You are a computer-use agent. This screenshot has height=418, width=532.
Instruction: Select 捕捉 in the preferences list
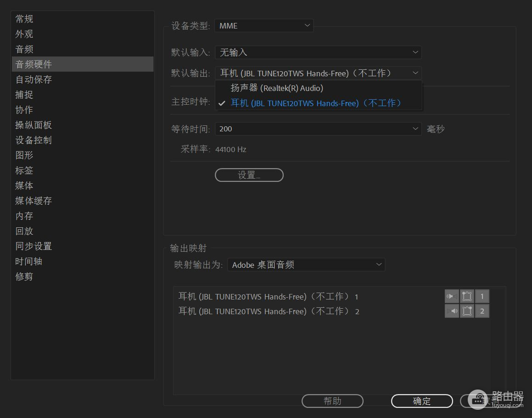(83, 95)
